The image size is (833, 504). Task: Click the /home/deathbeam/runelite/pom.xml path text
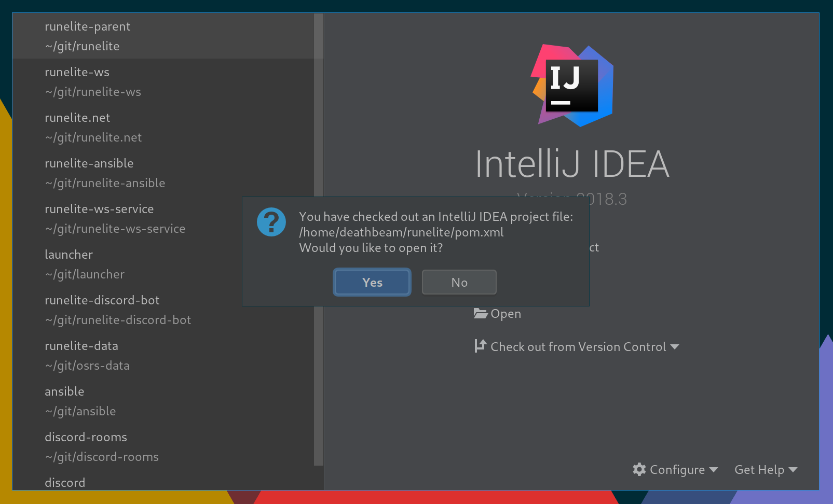(401, 232)
